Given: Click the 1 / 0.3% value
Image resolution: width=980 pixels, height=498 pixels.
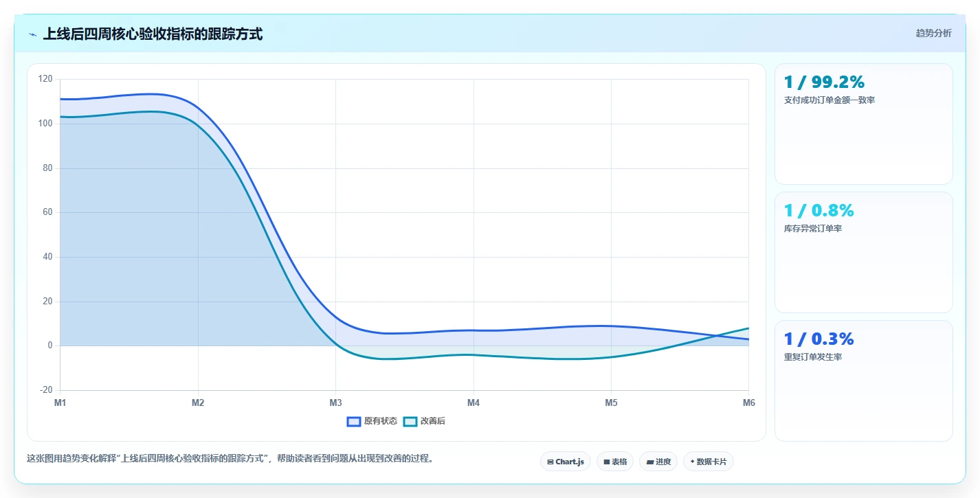Looking at the screenshot, I should point(818,339).
